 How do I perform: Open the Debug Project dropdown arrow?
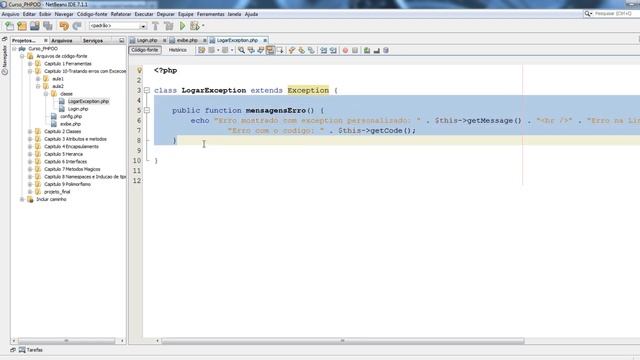(203, 26)
